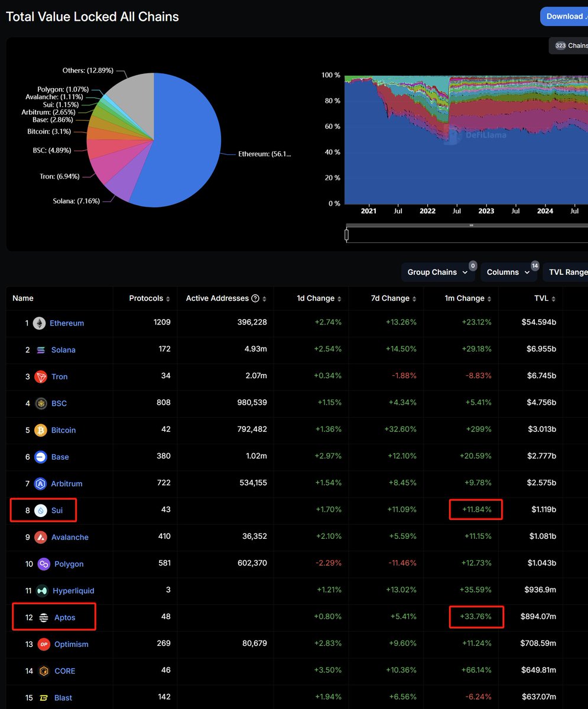Click the Aptos striped logo icon
This screenshot has width=588, height=709.
tap(44, 617)
